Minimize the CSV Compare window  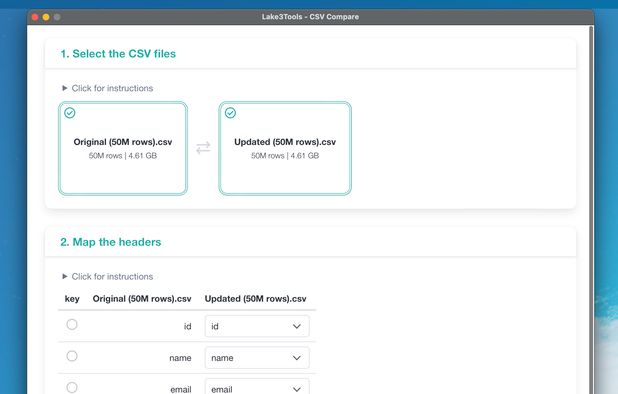[x=46, y=17]
